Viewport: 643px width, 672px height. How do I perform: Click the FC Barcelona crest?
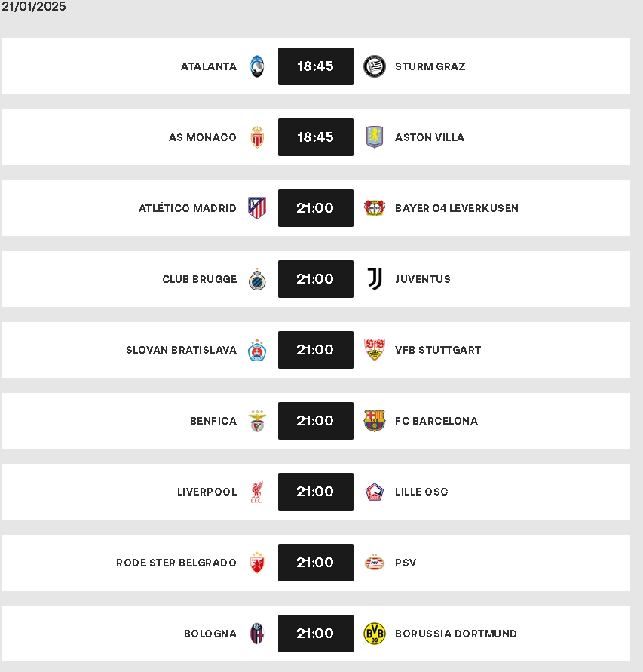click(375, 421)
